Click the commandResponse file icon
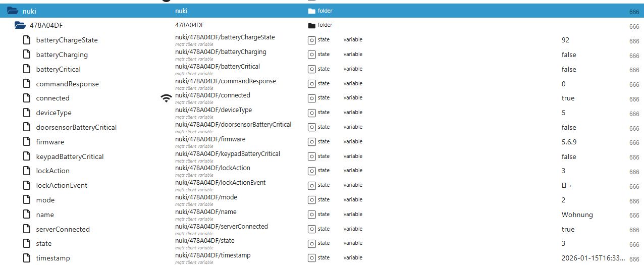This screenshot has height=265, width=644. click(x=27, y=84)
